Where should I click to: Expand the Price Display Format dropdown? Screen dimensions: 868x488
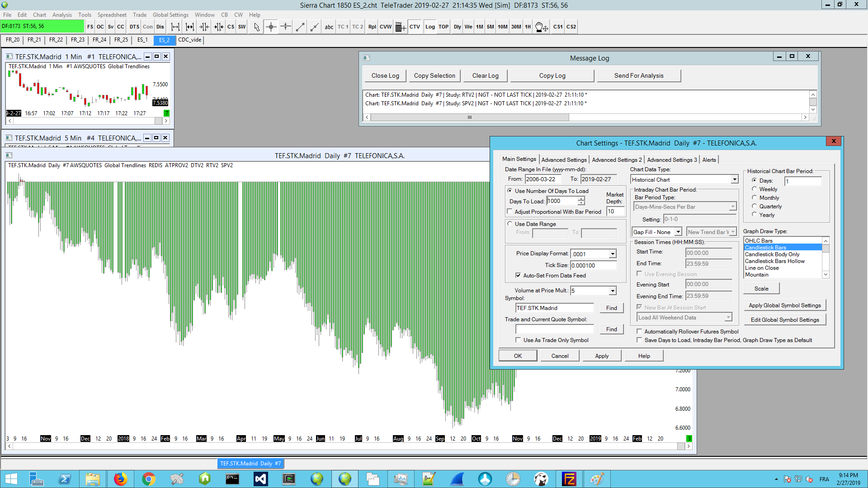(613, 254)
